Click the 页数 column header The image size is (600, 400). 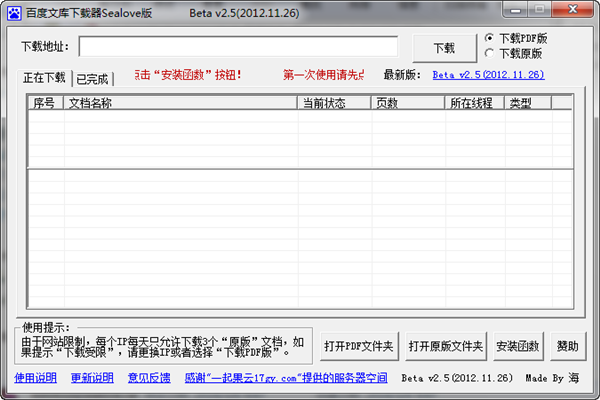click(x=408, y=103)
